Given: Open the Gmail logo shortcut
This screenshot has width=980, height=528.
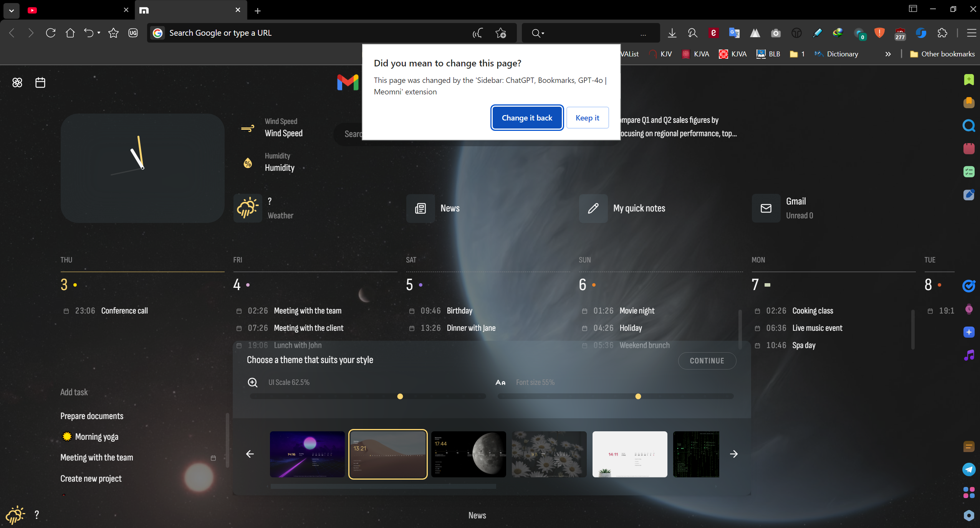Looking at the screenshot, I should [x=348, y=82].
